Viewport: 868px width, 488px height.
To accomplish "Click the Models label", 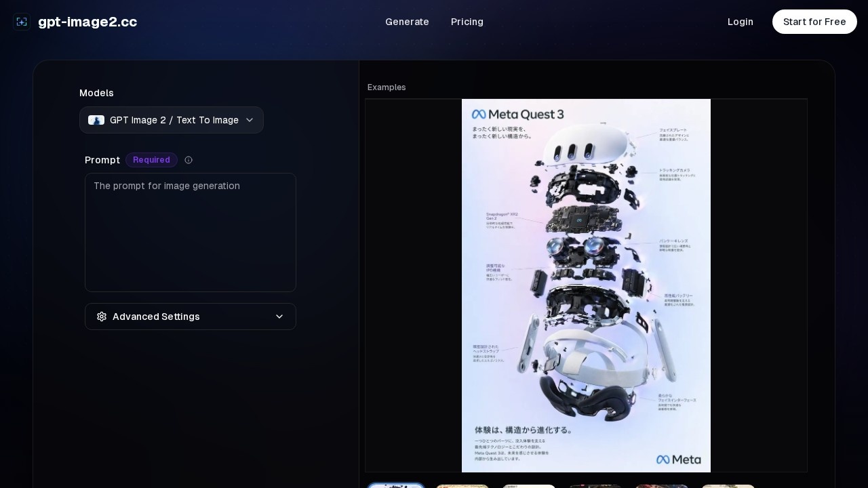I will (x=96, y=93).
